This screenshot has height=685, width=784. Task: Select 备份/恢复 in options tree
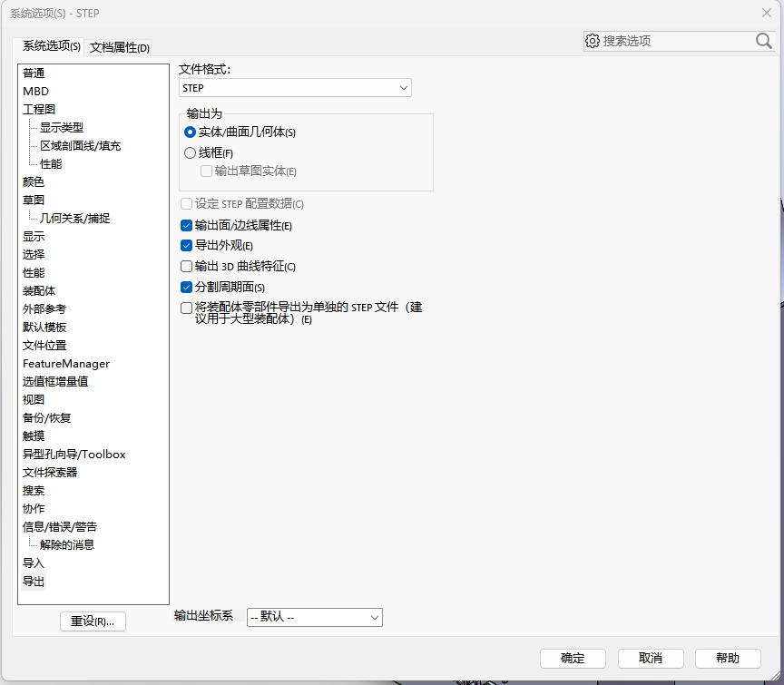(x=47, y=418)
